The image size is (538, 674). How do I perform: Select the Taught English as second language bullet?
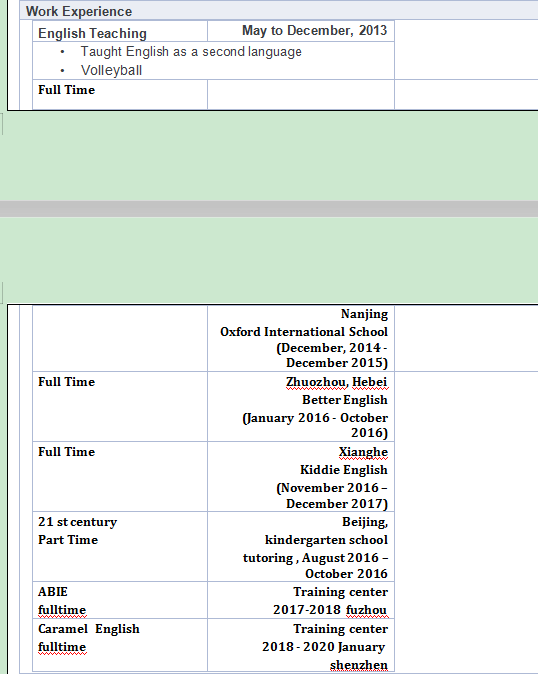point(191,52)
